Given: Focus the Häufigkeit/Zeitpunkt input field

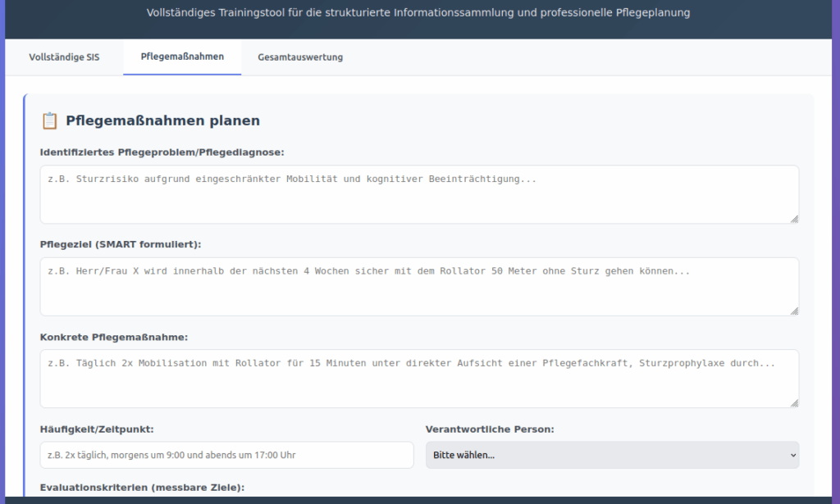Looking at the screenshot, I should [x=226, y=455].
